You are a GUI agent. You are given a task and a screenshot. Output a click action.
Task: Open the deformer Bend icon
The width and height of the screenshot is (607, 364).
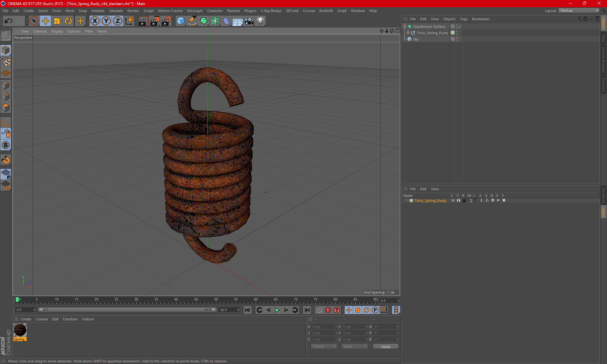click(226, 21)
